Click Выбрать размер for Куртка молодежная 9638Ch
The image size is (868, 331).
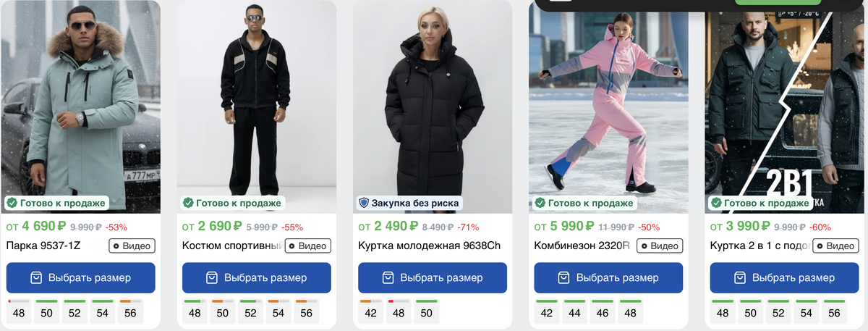[x=433, y=277]
